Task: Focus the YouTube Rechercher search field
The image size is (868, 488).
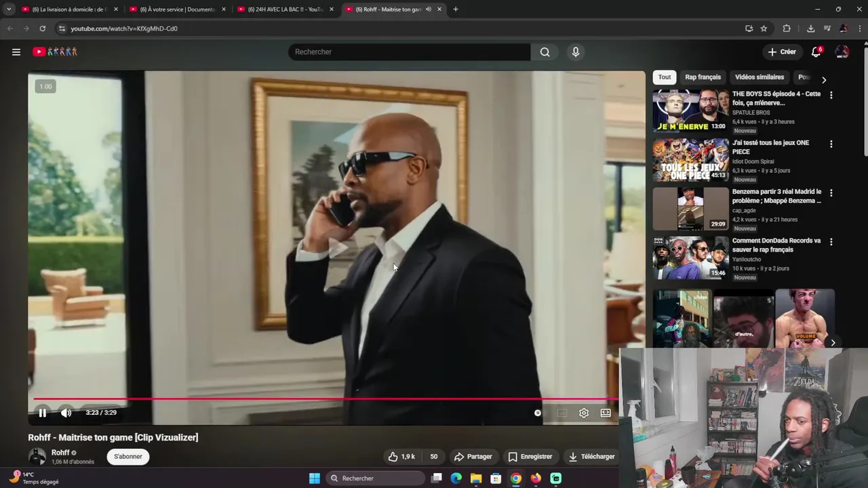Action: 410,52
